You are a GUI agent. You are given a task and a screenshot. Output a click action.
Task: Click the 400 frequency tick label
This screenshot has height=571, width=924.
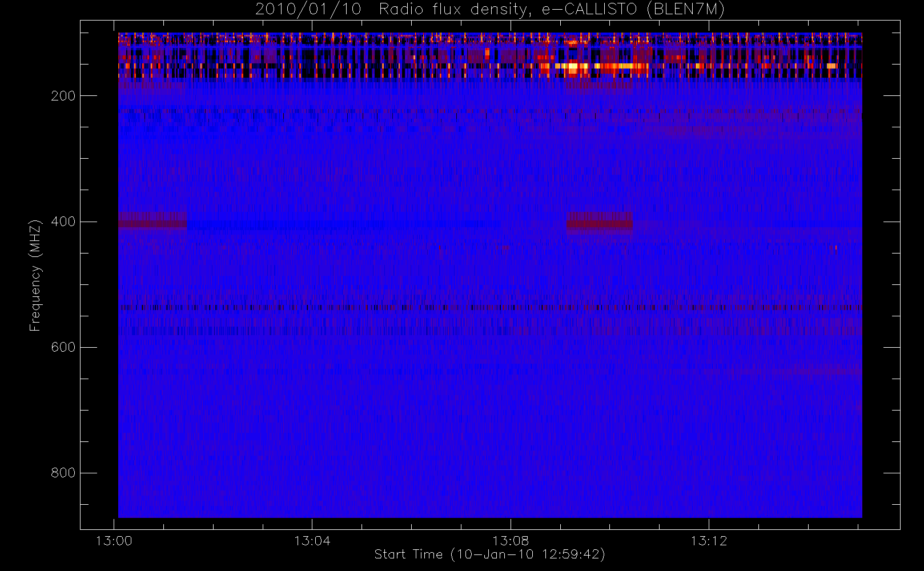tap(63, 222)
